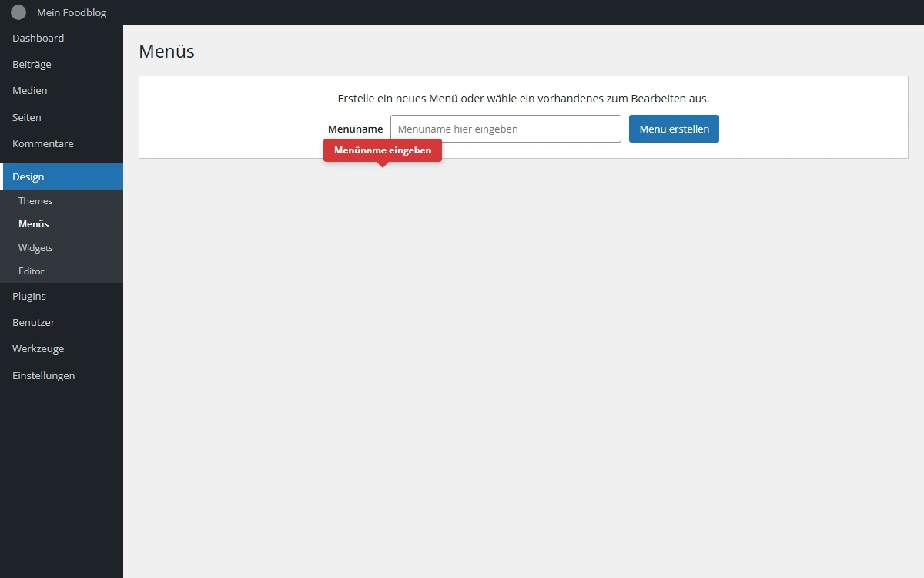Open Einstellungen in the sidebar
Image resolution: width=924 pixels, height=578 pixels.
coord(44,376)
